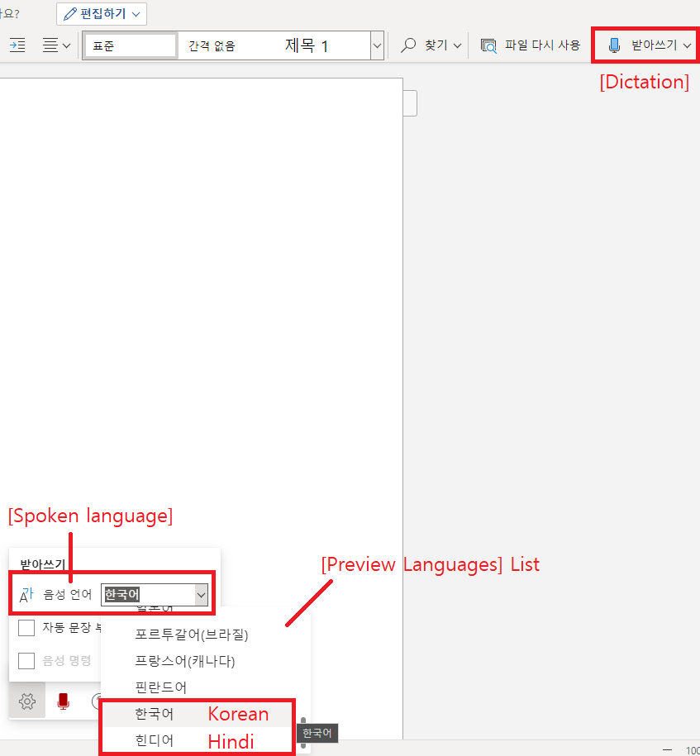Apply the 간격 없음 style
Screen dimensions: 700x756
(x=212, y=45)
